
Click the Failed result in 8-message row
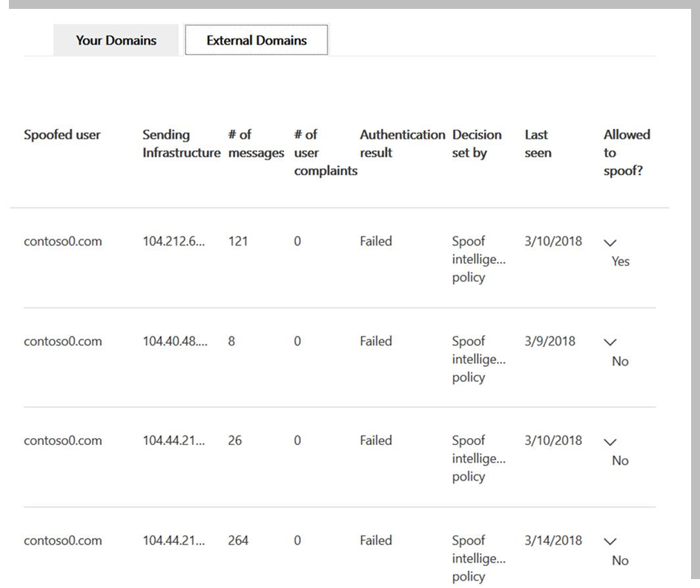point(376,342)
